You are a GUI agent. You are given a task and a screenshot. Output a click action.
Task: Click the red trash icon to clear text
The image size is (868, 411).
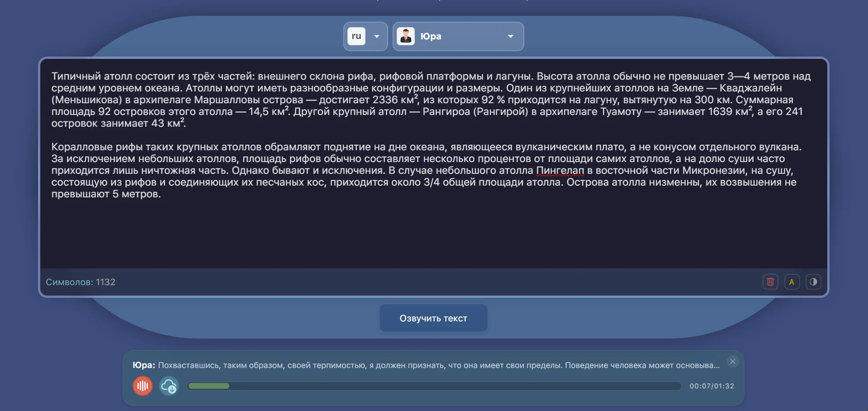[x=770, y=282]
